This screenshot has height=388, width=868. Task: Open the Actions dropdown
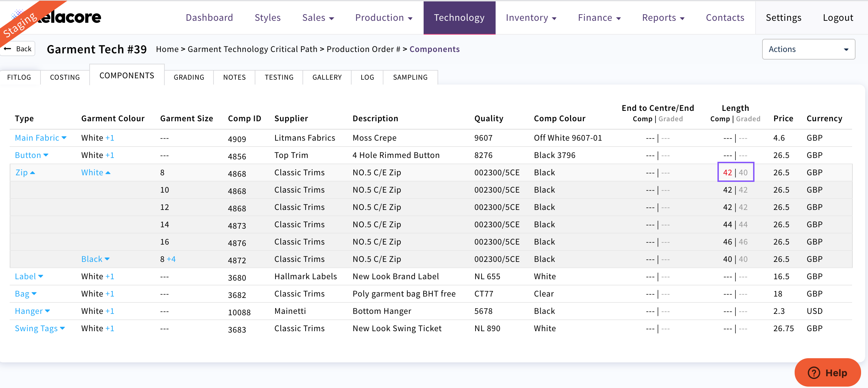click(808, 49)
